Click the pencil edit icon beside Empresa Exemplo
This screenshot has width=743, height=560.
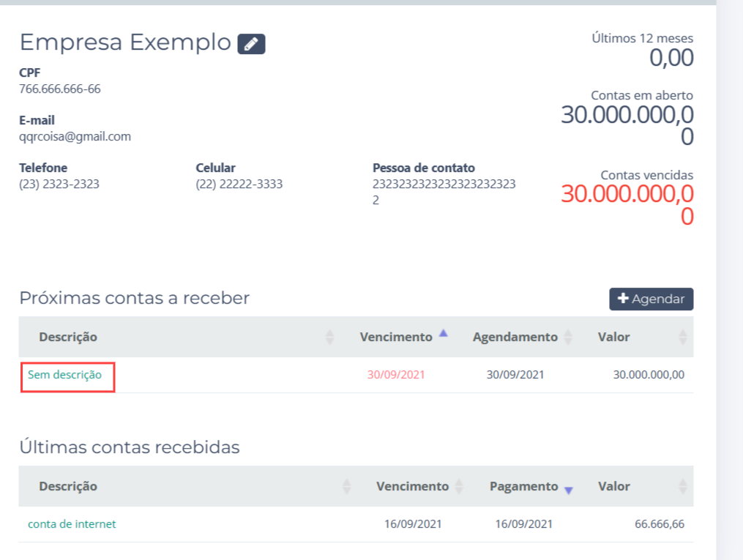pos(251,44)
